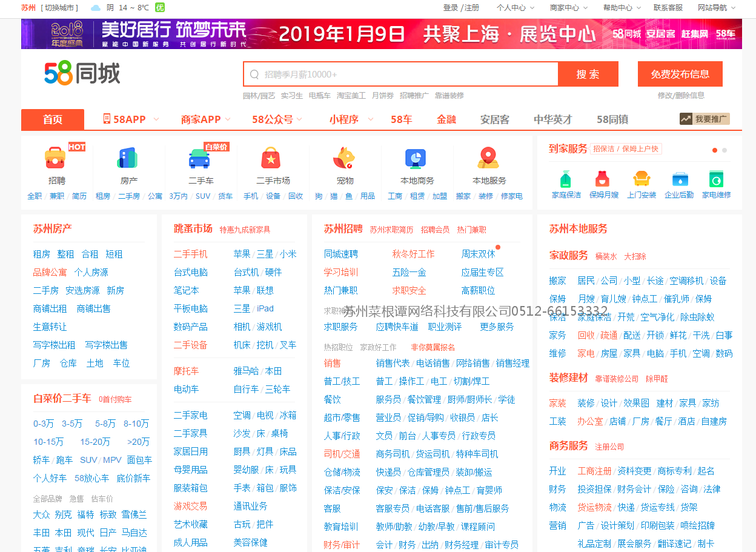
Task: Open the 本地商务 icon
Action: pyautogui.click(x=416, y=158)
